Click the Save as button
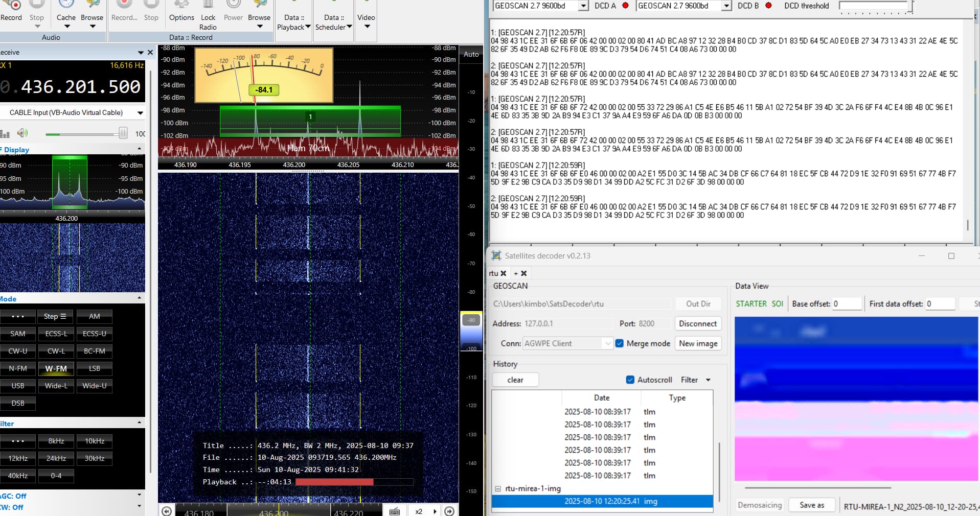The height and width of the screenshot is (516, 980). click(x=811, y=505)
